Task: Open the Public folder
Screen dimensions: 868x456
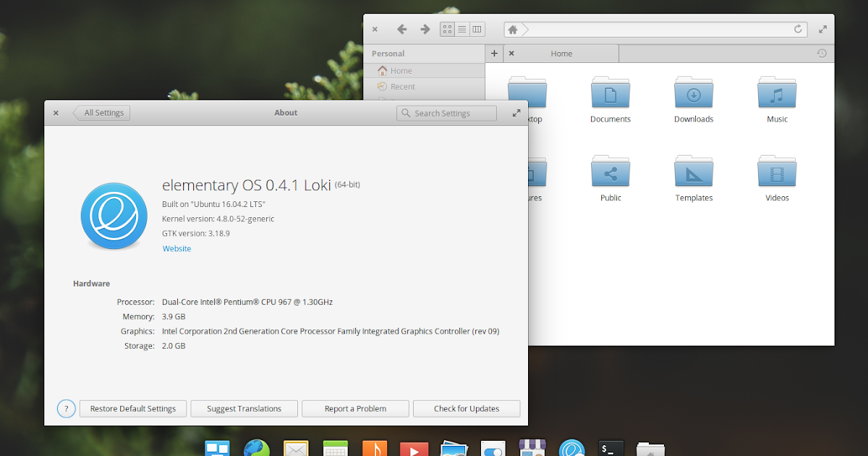Action: [x=610, y=179]
